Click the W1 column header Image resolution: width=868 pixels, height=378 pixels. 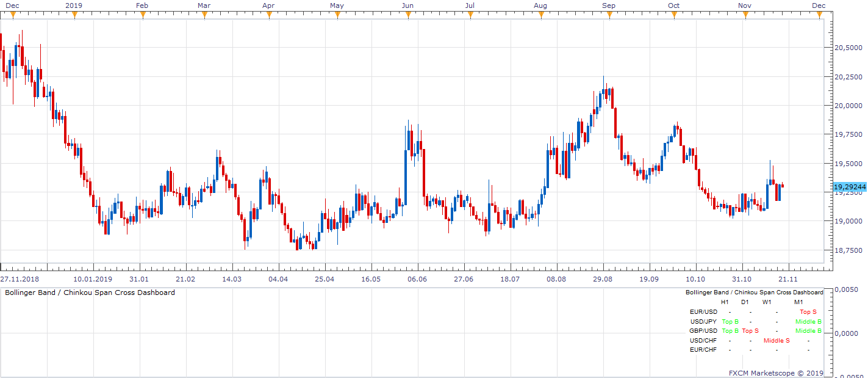pos(767,302)
